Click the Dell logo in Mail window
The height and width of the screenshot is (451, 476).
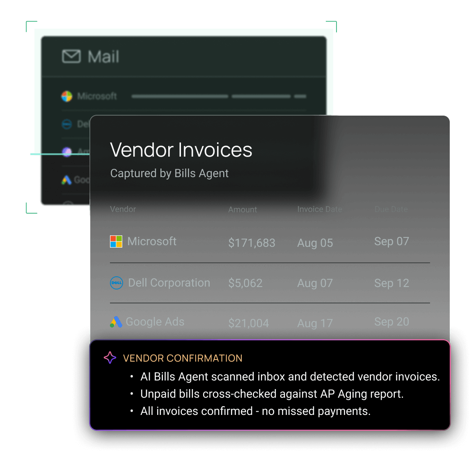[67, 124]
